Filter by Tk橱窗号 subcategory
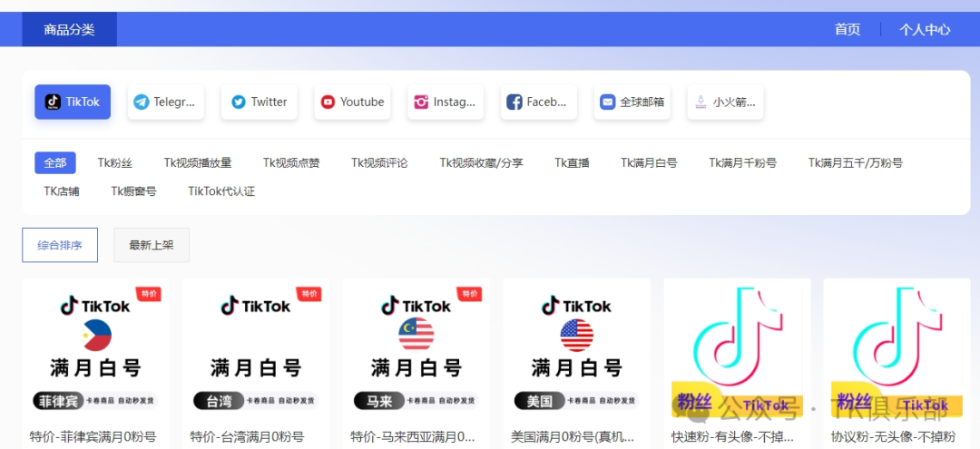The width and height of the screenshot is (980, 449). [133, 191]
